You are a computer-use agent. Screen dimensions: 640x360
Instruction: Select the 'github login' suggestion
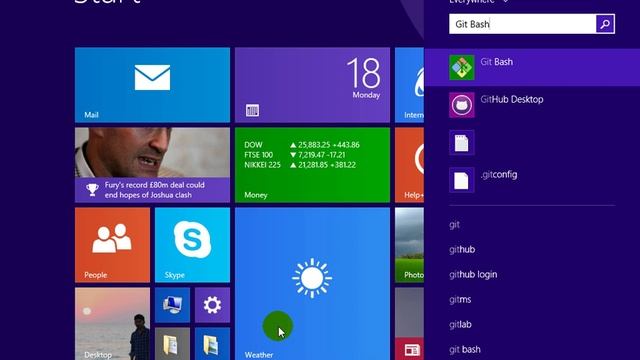(473, 274)
